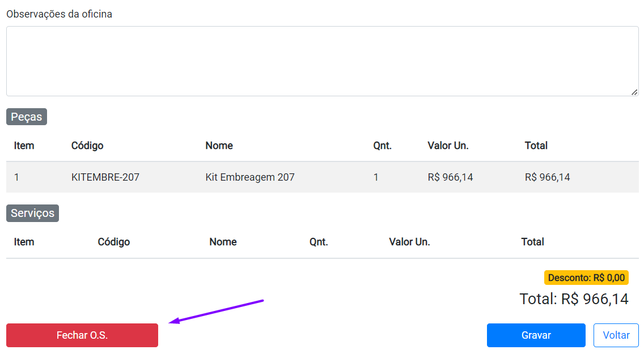The width and height of the screenshot is (644, 354).
Task: Click the Código header in Peças table
Action: (87, 146)
